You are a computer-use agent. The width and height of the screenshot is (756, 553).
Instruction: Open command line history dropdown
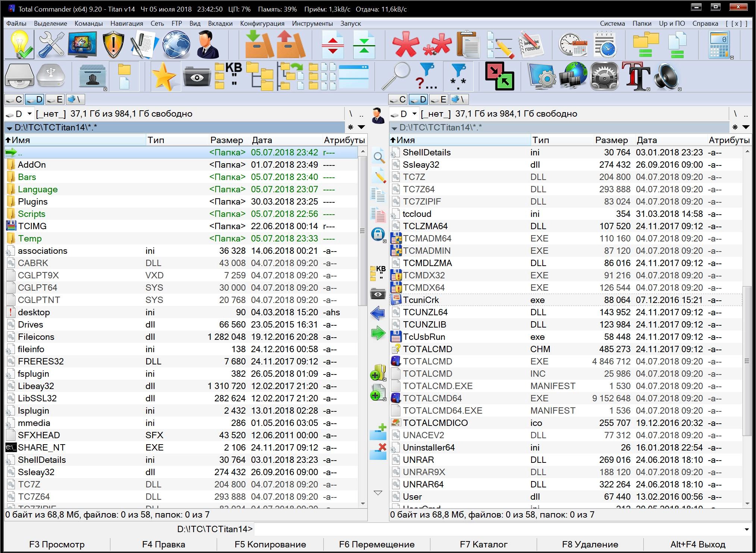point(746,529)
